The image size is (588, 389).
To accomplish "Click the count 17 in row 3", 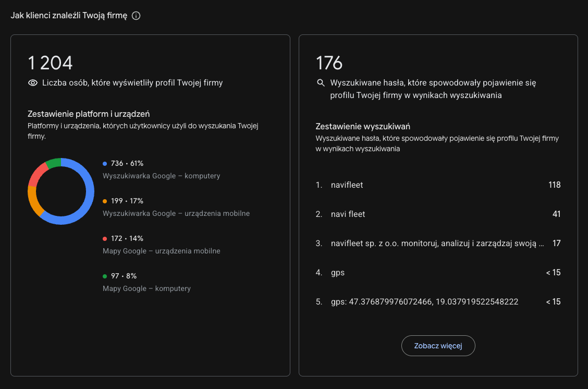I will click(557, 244).
